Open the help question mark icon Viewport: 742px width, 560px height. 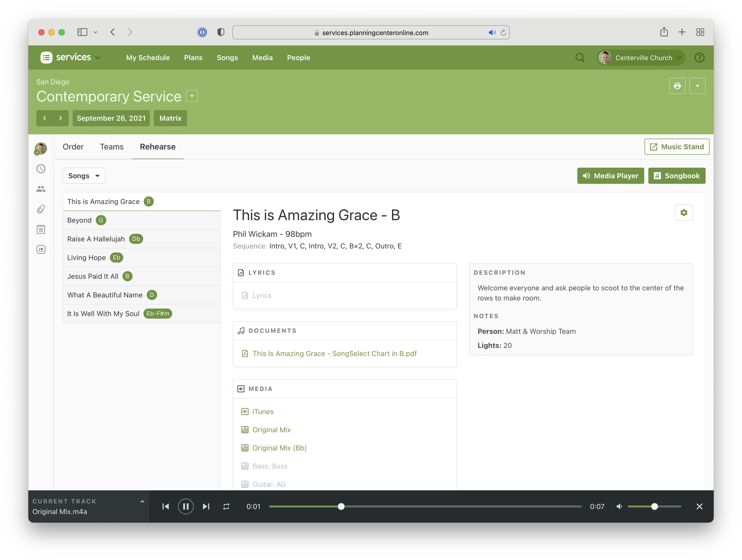[699, 58]
